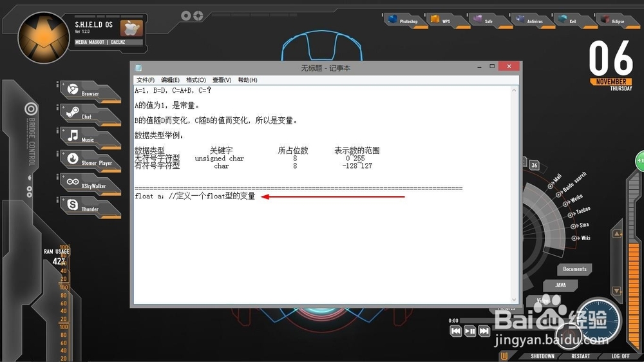Screen dimensions: 644x362
Task: Click the text 'unsigned char' in Notepad
Action: click(220, 158)
